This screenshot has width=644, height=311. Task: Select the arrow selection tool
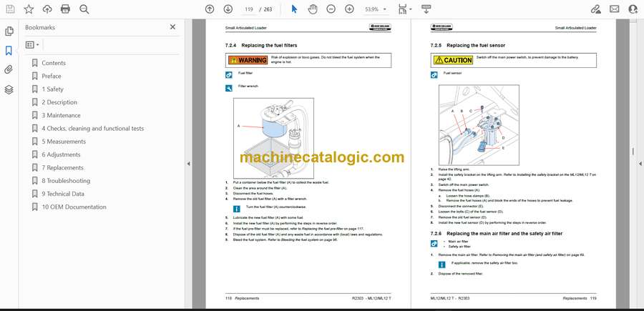(x=294, y=9)
